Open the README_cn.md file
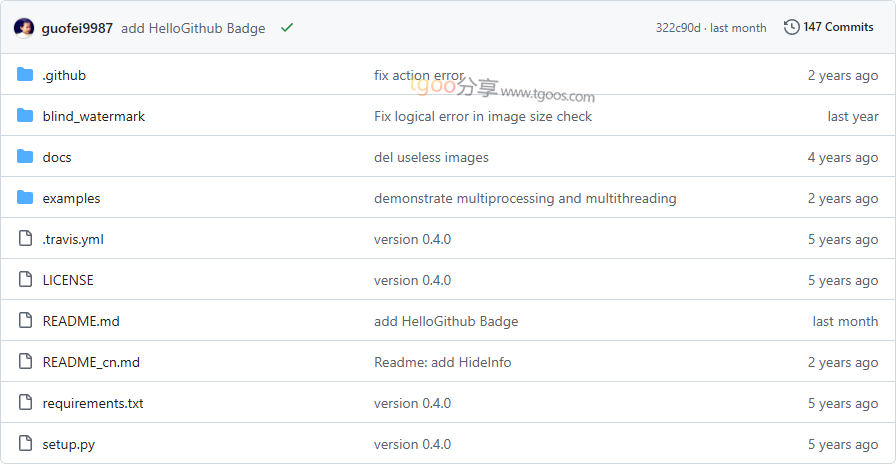Viewport: 896px width, 464px height. pos(91,362)
